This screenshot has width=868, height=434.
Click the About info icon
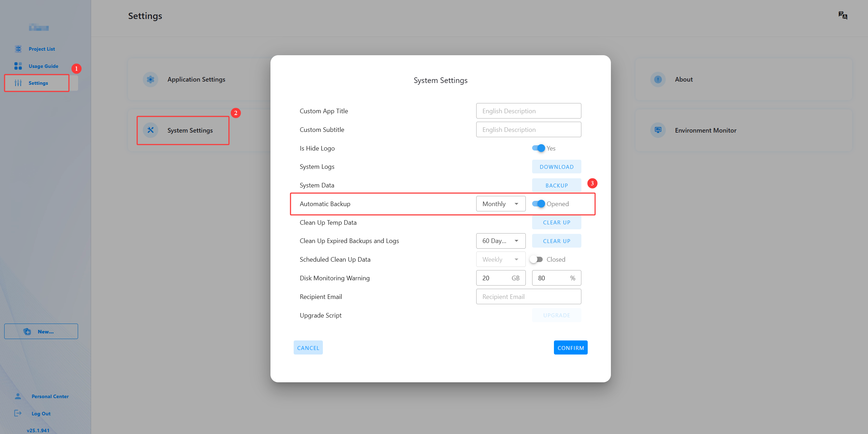[657, 79]
